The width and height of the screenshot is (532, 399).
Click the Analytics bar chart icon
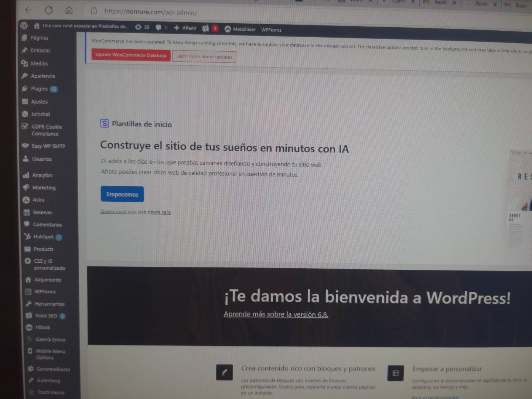[26, 175]
